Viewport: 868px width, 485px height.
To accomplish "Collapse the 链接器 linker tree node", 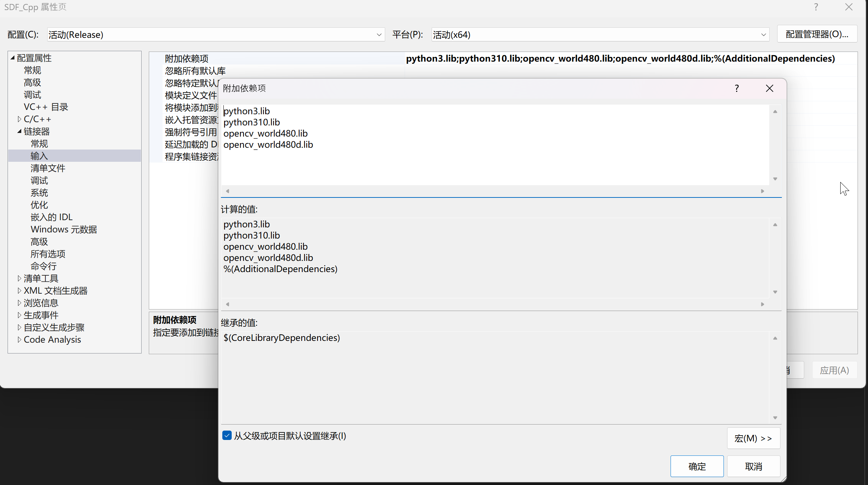I will tap(19, 132).
